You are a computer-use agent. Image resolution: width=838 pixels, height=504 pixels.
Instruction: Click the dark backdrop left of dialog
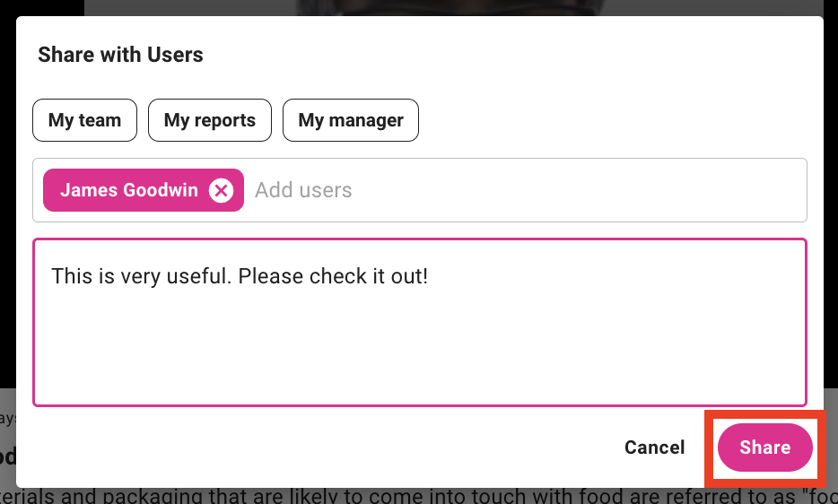coord(7,224)
